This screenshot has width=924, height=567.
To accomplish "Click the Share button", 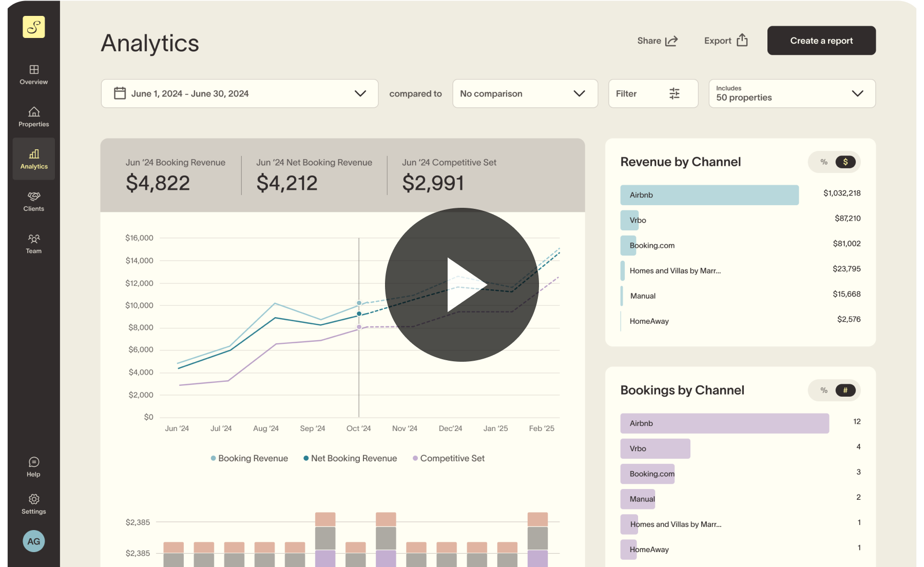I will (x=657, y=41).
